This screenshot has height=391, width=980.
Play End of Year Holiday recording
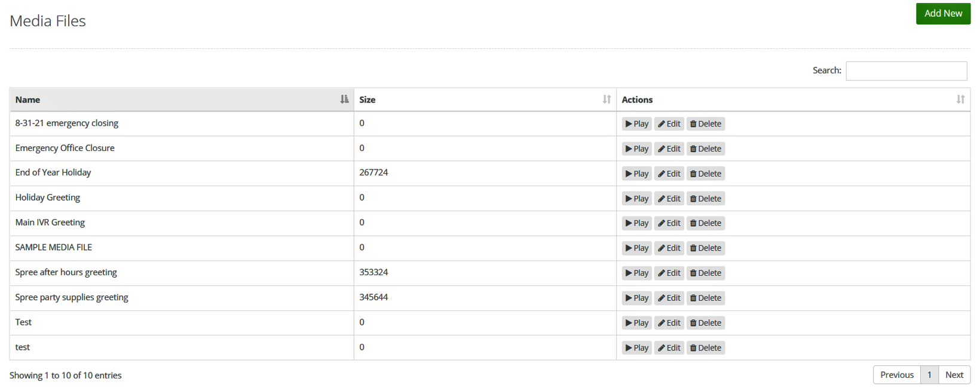click(636, 174)
